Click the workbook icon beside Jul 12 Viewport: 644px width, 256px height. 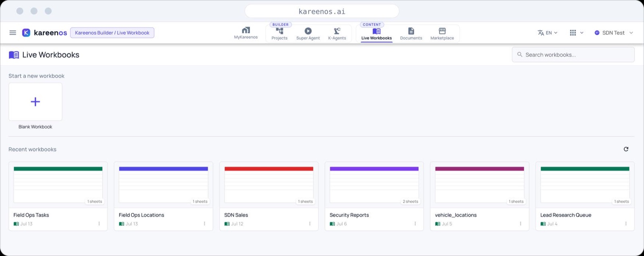pos(227,224)
